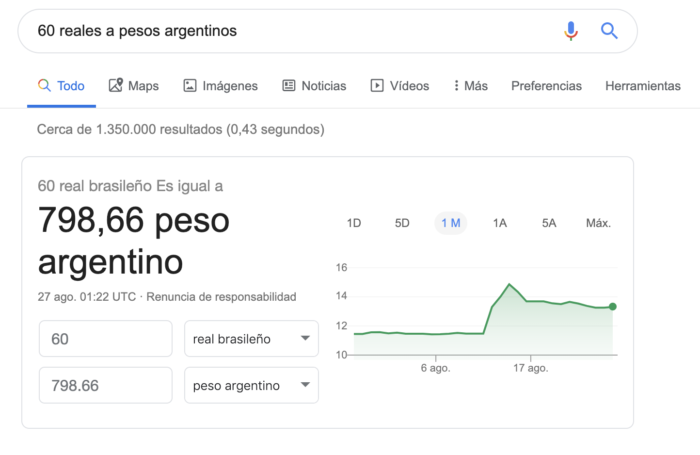Click the voice search microphone icon
The height and width of the screenshot is (455, 700).
point(571,31)
